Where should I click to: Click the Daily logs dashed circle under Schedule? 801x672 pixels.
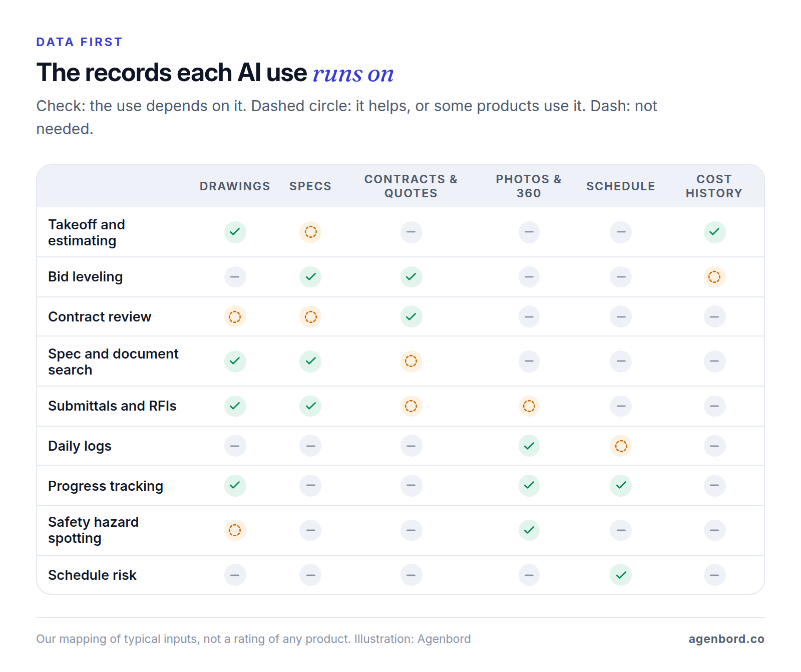(621, 446)
